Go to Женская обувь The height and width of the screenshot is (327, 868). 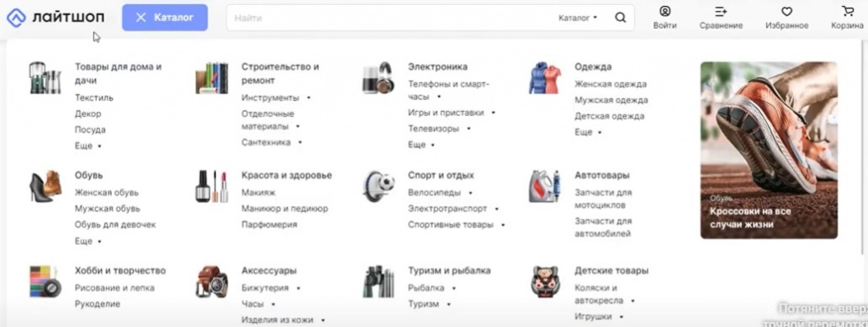pyautogui.click(x=107, y=192)
